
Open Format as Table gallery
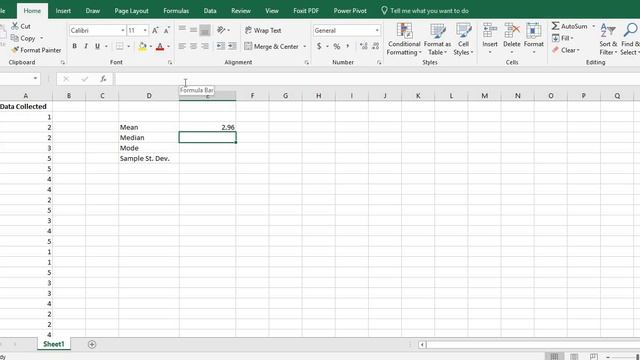437,39
